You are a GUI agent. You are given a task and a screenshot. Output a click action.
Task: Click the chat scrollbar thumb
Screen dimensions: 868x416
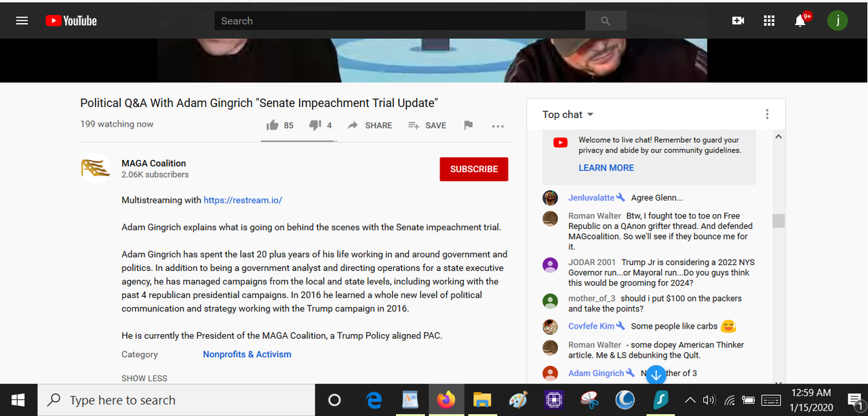(x=778, y=221)
